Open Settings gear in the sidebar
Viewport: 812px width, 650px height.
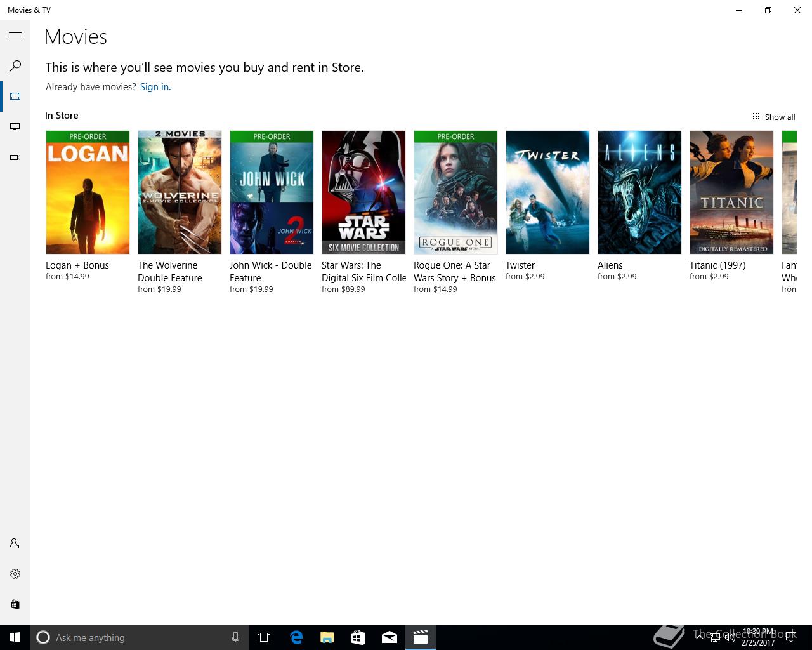15,574
